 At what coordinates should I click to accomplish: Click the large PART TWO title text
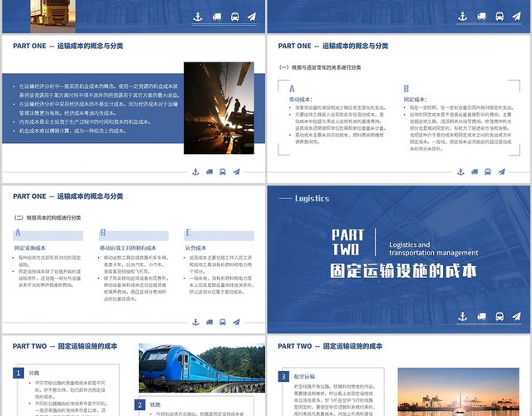pyautogui.click(x=347, y=242)
